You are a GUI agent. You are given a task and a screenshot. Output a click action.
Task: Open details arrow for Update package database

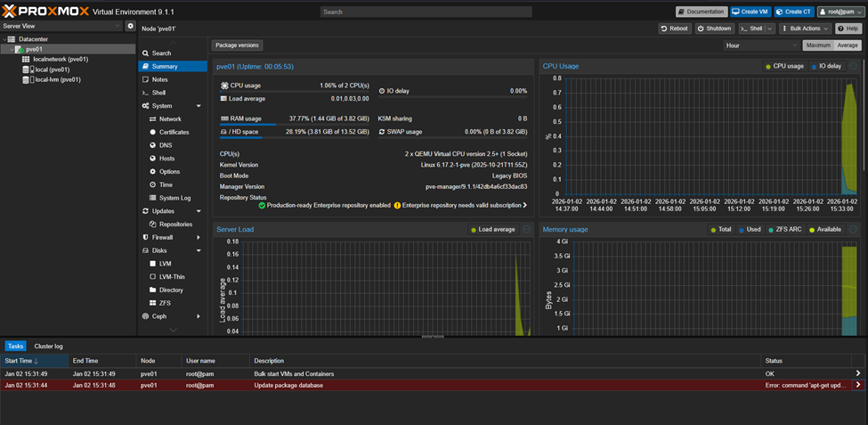point(858,385)
